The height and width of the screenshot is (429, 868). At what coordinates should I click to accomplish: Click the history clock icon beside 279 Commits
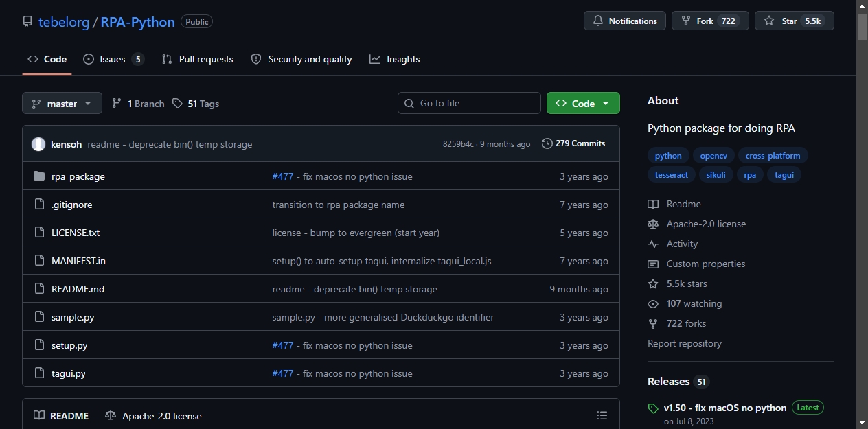point(547,143)
